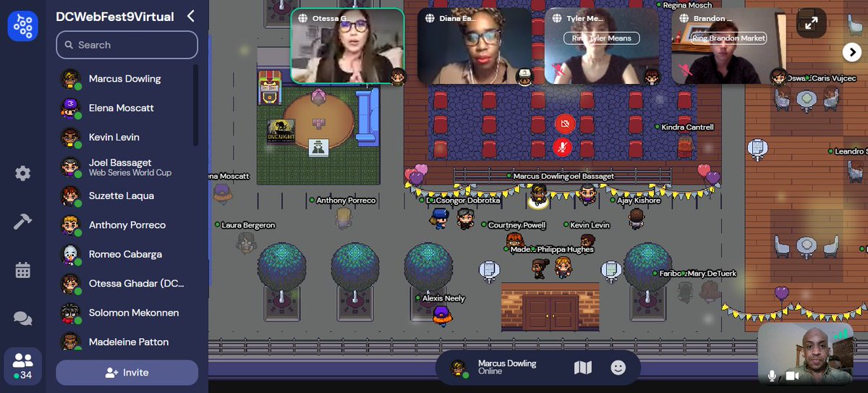Viewport: 868px width, 393px height.
Task: Expand video tiles to fullscreen
Action: pos(812,23)
